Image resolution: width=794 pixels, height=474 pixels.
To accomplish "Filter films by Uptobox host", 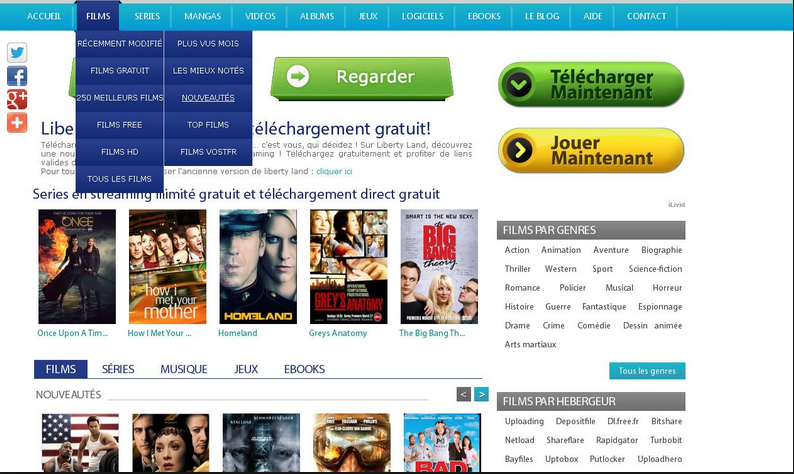I will (562, 459).
